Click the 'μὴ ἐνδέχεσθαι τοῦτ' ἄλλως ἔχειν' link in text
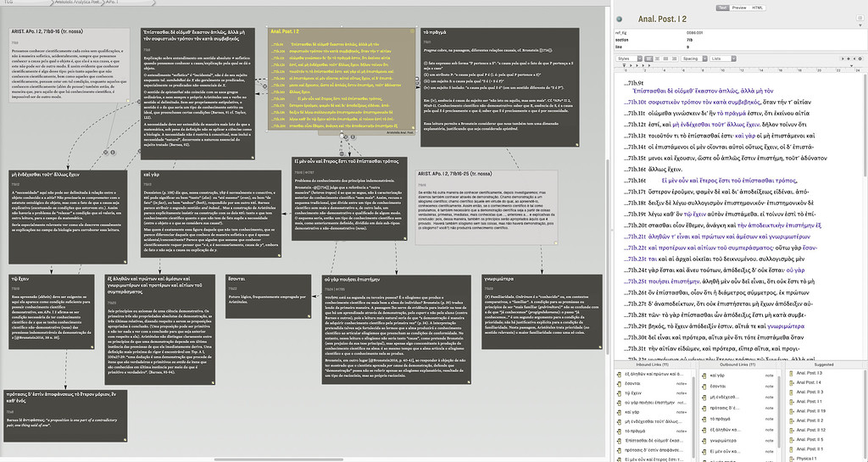This screenshot has width=868, height=462. click(x=715, y=125)
